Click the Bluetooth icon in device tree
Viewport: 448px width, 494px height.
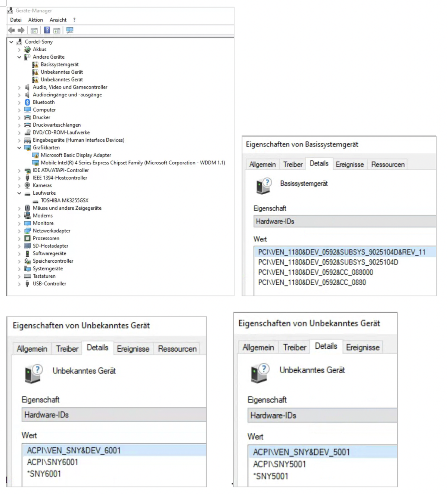click(27, 102)
